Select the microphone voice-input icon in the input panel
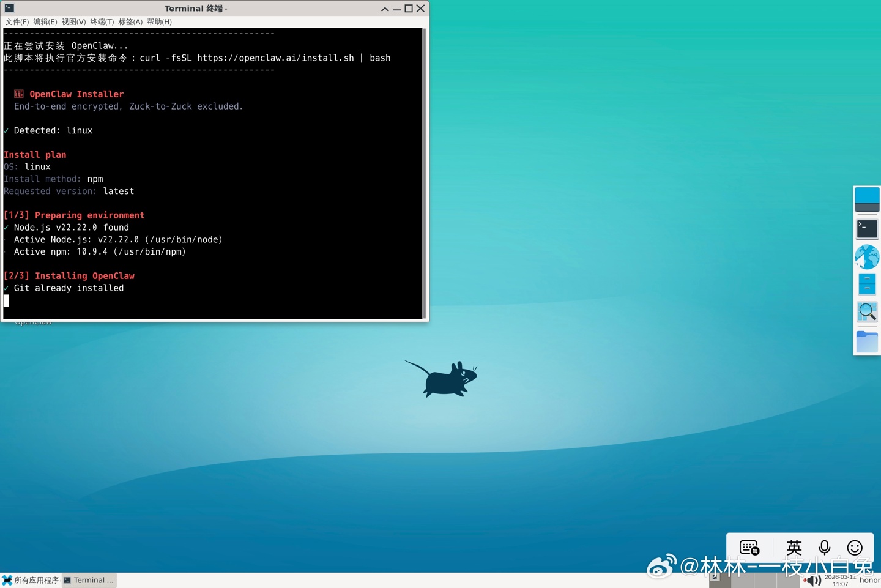Screen dimensions: 881x588 point(824,548)
